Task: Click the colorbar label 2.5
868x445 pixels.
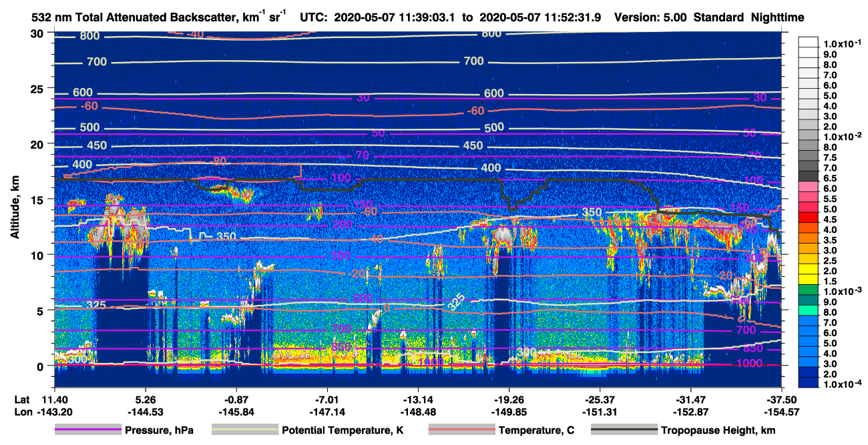Action: click(829, 261)
